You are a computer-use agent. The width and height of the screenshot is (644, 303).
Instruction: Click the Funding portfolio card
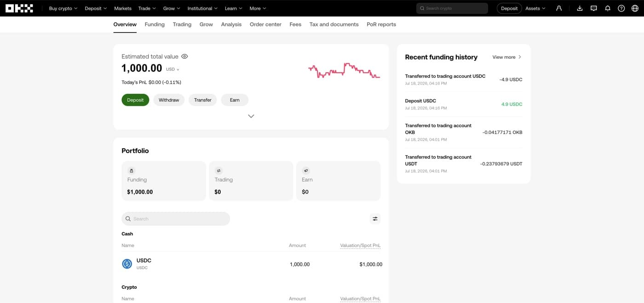tap(164, 181)
